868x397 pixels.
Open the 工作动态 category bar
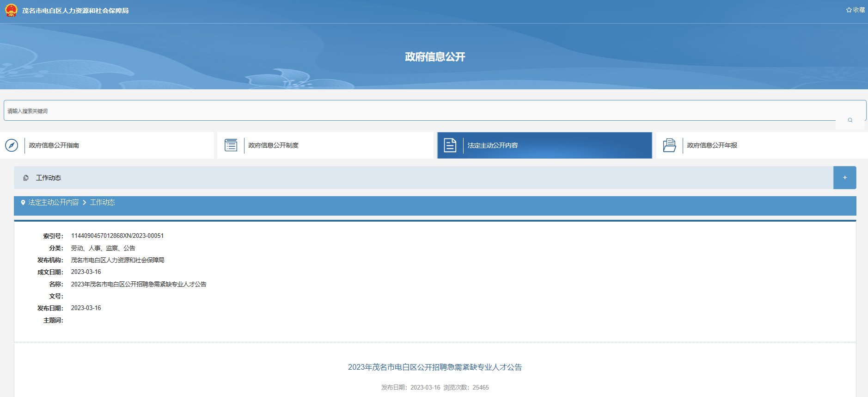416,178
